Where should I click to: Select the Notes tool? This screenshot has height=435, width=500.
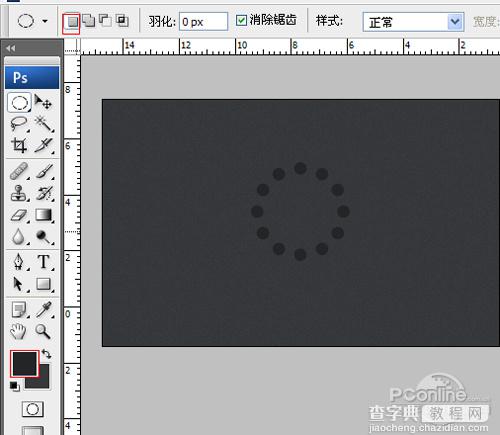coord(19,310)
